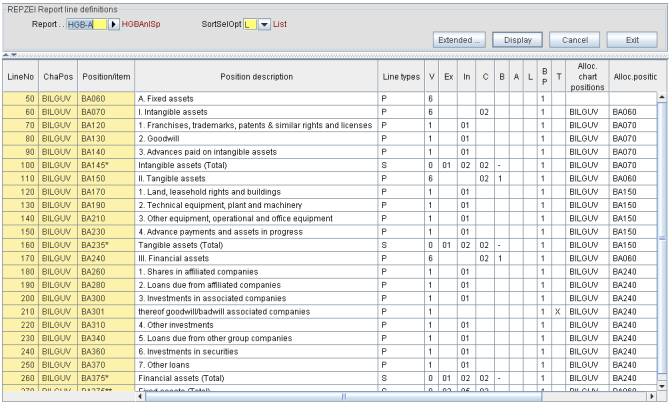Click the ChaPos column header
Screen dimensions: 669x403
coord(58,77)
